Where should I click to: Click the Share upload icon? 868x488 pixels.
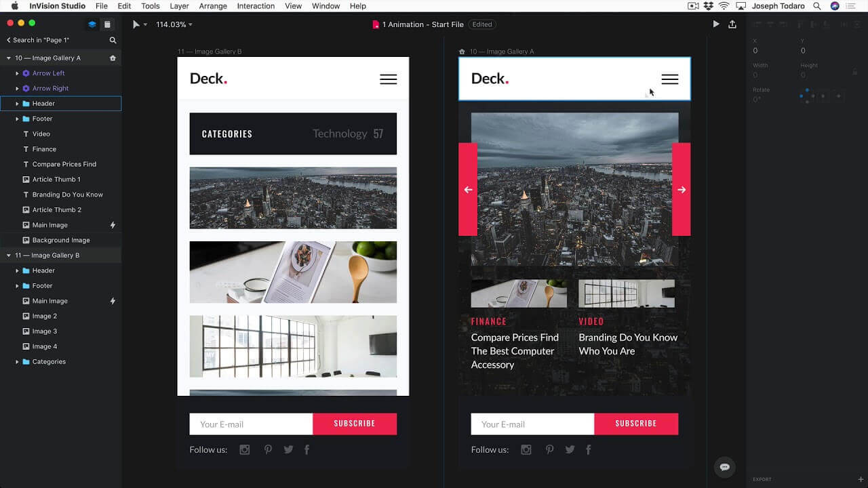732,24
